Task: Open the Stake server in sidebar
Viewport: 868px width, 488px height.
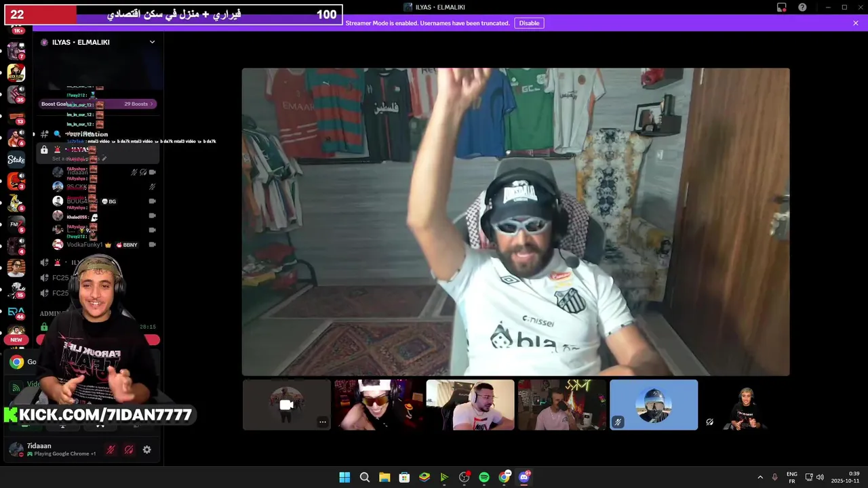Action: (x=16, y=160)
